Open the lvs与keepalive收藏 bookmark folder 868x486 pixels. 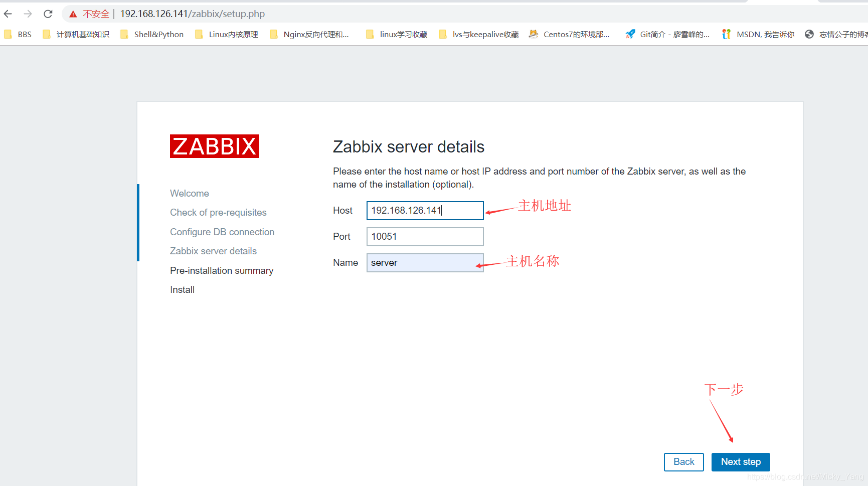tap(479, 34)
